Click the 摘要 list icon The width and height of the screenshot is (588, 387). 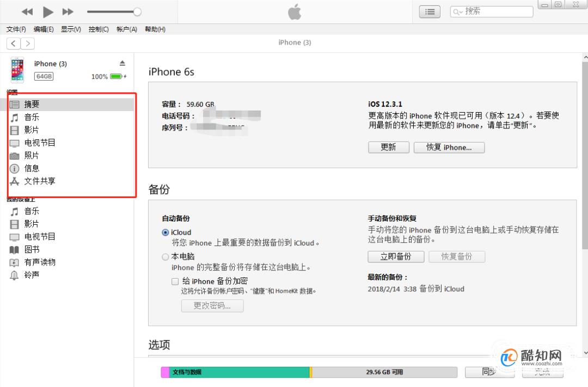[x=14, y=105]
